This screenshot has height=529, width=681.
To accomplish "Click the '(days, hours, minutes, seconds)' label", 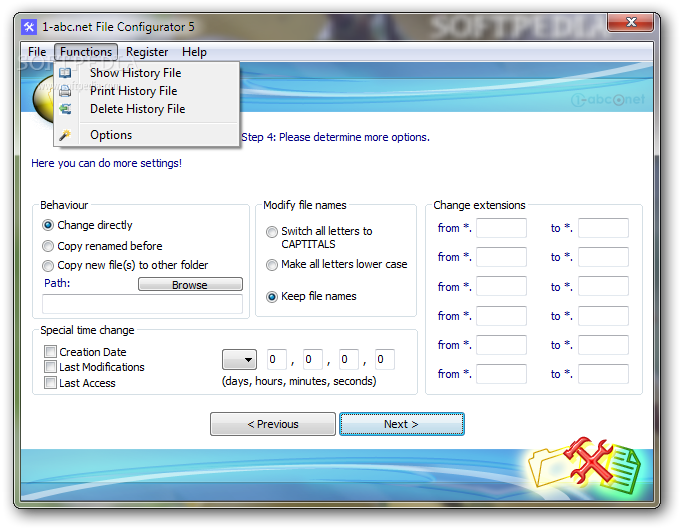I will (299, 381).
